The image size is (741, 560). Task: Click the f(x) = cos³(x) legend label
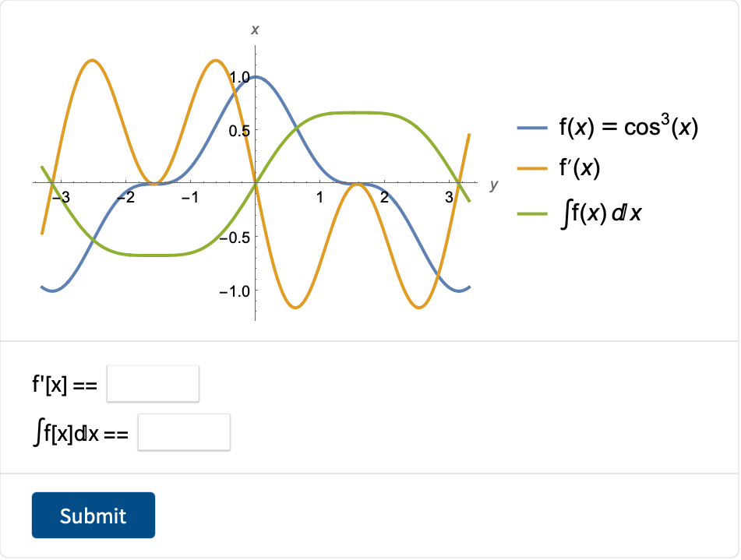tap(629, 125)
